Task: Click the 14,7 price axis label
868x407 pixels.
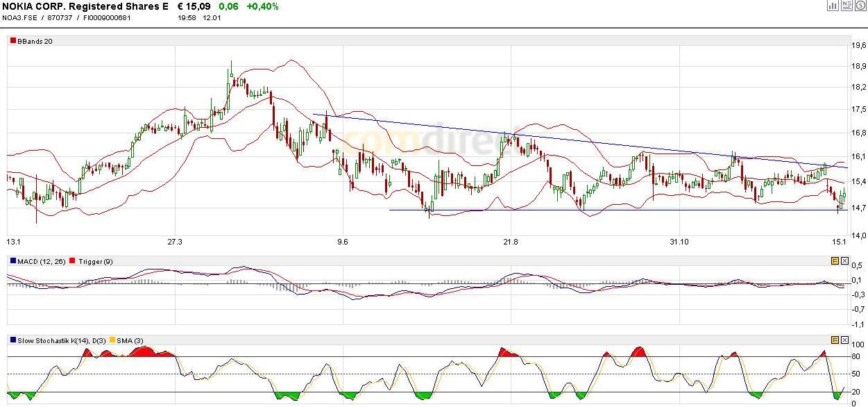Action: 858,208
